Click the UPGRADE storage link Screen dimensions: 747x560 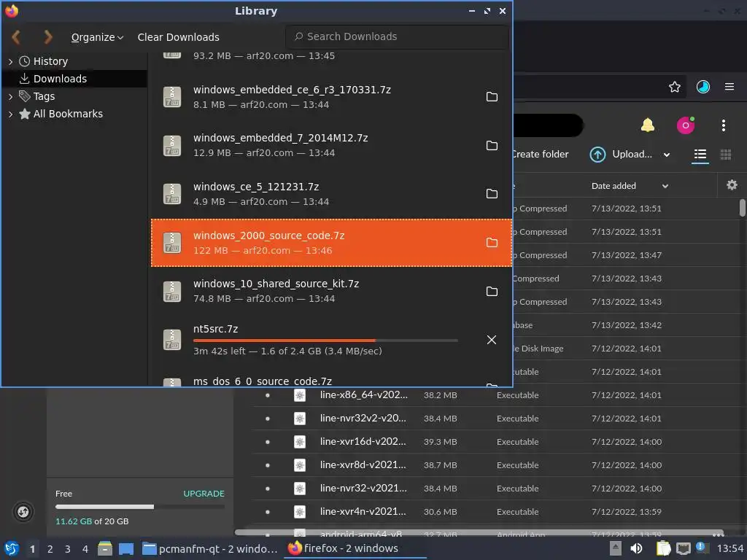click(x=204, y=494)
